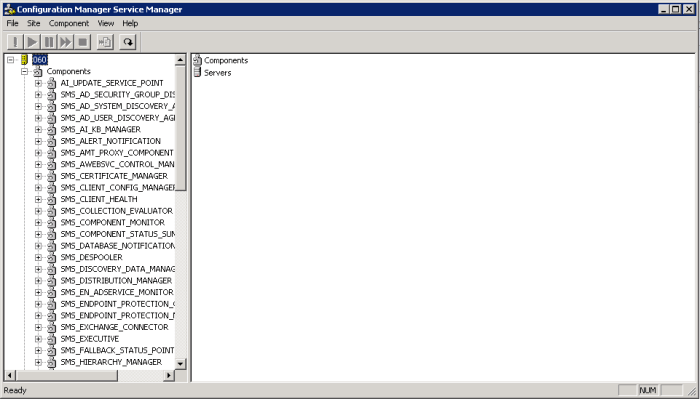Viewport: 700px width, 399px height.
Task: Click the tree scrollbar up arrow
Action: point(180,60)
